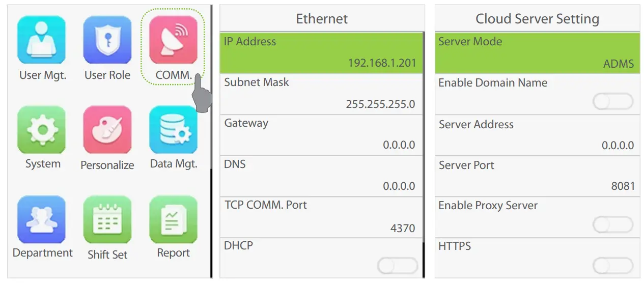This screenshot has width=644, height=283.
Task: Toggle the HTTPS switch
Action: (x=613, y=266)
